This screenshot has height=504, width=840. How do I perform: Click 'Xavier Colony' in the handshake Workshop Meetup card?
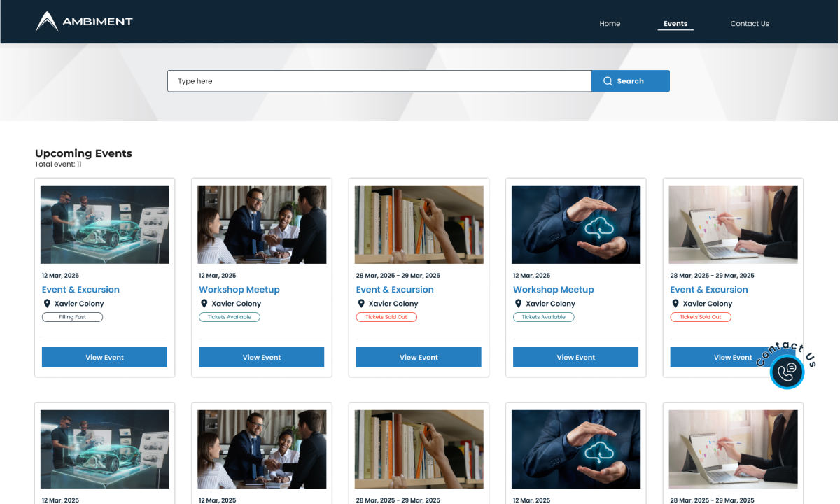pyautogui.click(x=237, y=304)
